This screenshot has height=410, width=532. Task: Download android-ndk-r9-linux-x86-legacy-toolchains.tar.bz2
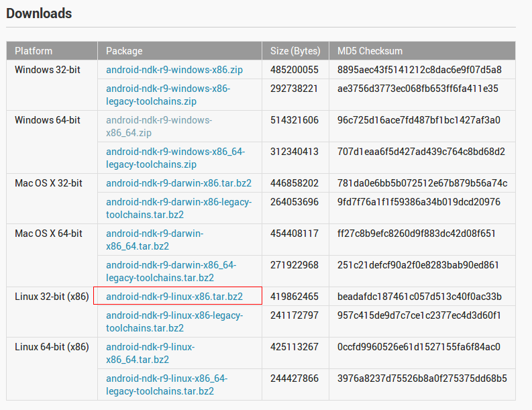[x=174, y=321]
